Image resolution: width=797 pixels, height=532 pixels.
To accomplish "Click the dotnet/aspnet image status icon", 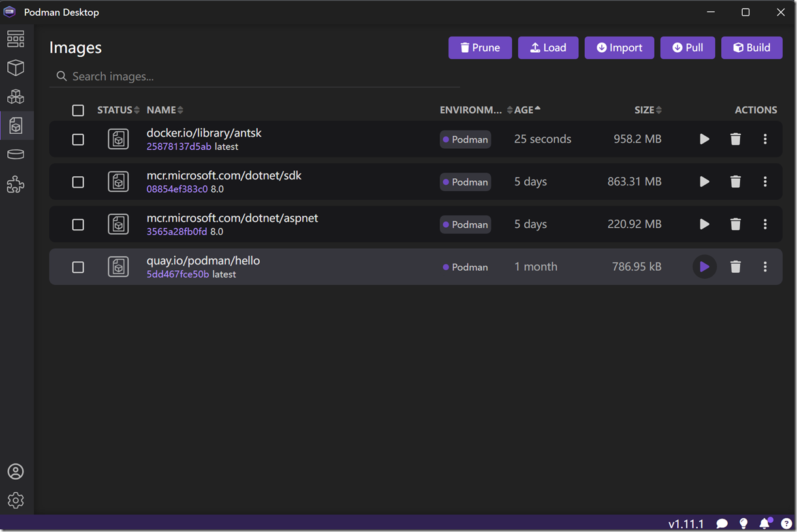I will click(118, 224).
